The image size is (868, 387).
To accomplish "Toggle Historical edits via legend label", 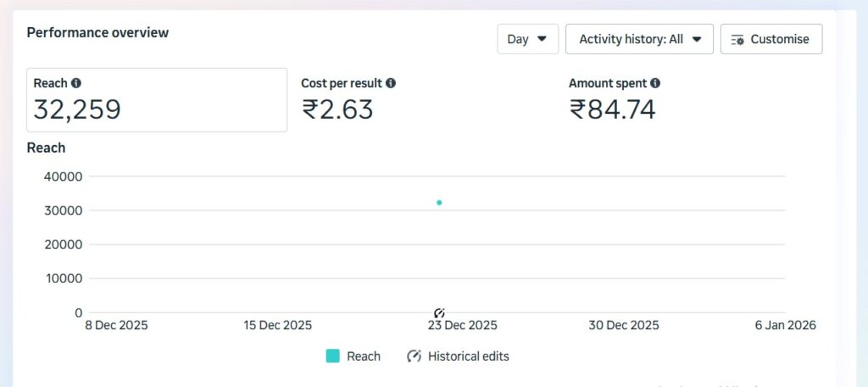I will point(469,356).
